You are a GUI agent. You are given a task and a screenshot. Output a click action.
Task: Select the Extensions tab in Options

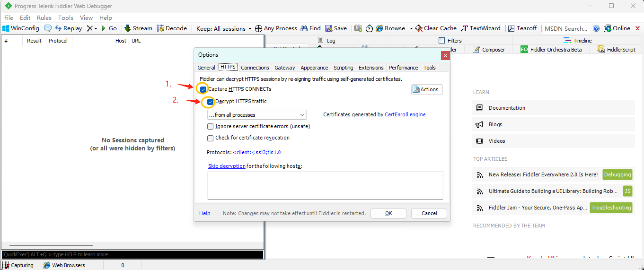click(371, 68)
